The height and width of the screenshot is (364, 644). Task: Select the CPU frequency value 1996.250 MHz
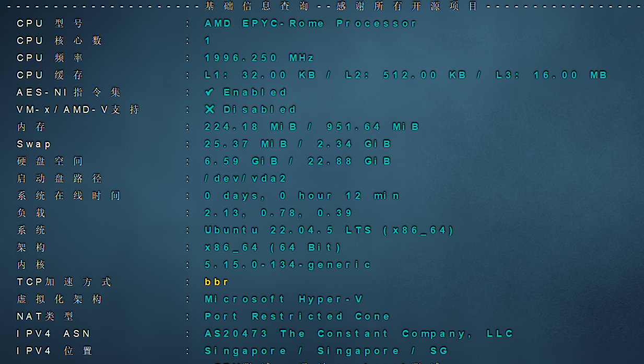260,58
